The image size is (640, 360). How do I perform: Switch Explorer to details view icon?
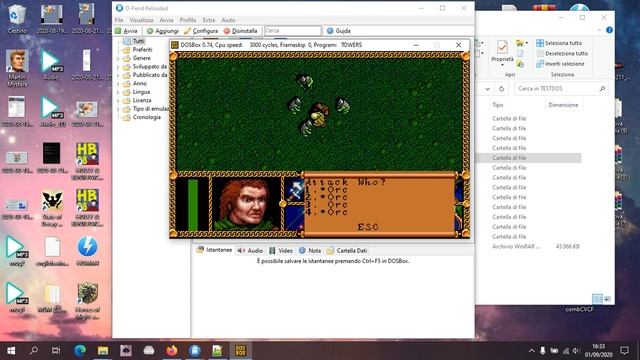[597, 299]
